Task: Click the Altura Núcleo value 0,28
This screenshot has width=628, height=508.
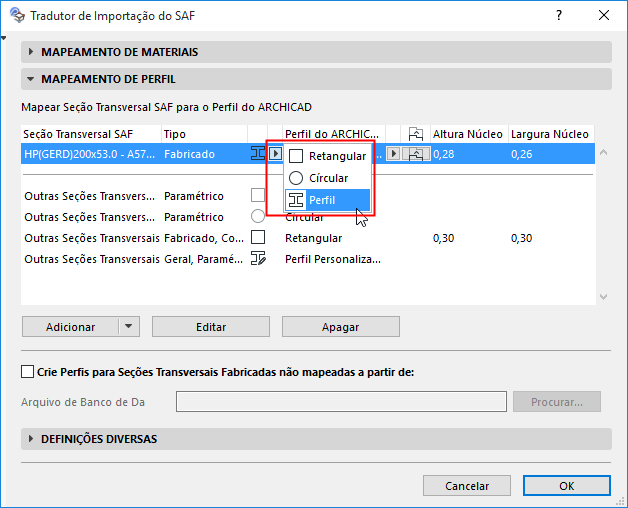Action: 443,154
